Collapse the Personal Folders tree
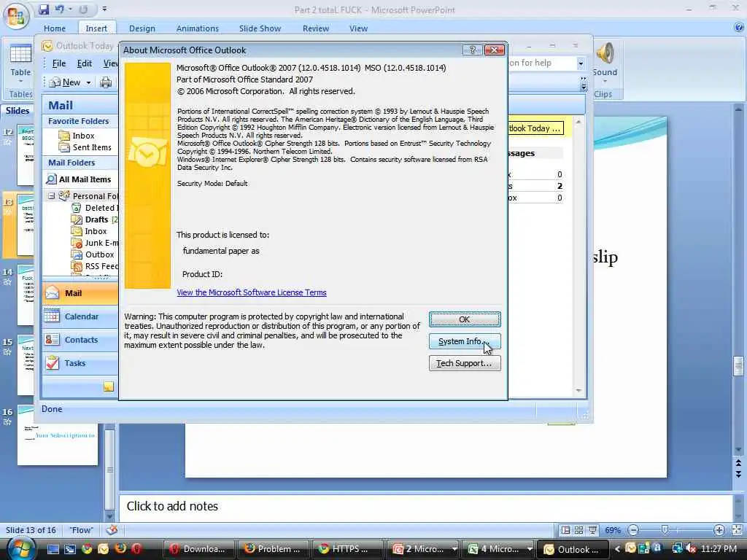The width and height of the screenshot is (747, 560). [51, 195]
